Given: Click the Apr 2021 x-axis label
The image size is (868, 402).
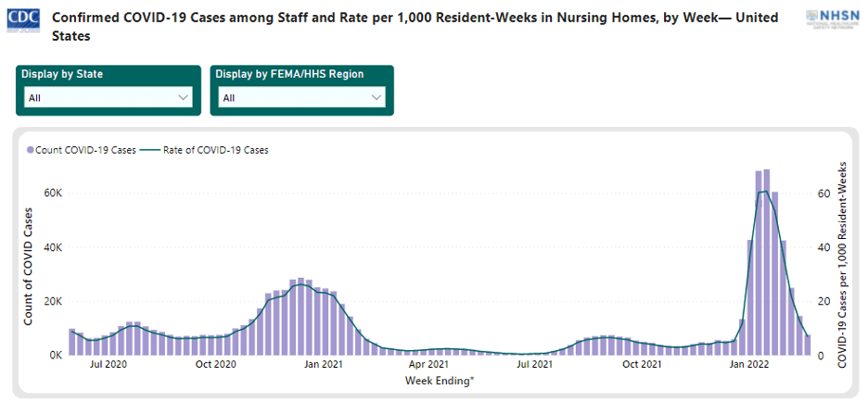Looking at the screenshot, I should pos(429,365).
